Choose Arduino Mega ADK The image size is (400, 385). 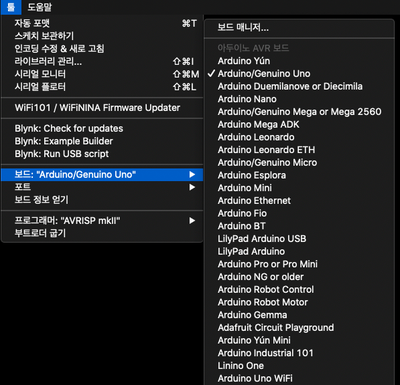click(x=299, y=124)
